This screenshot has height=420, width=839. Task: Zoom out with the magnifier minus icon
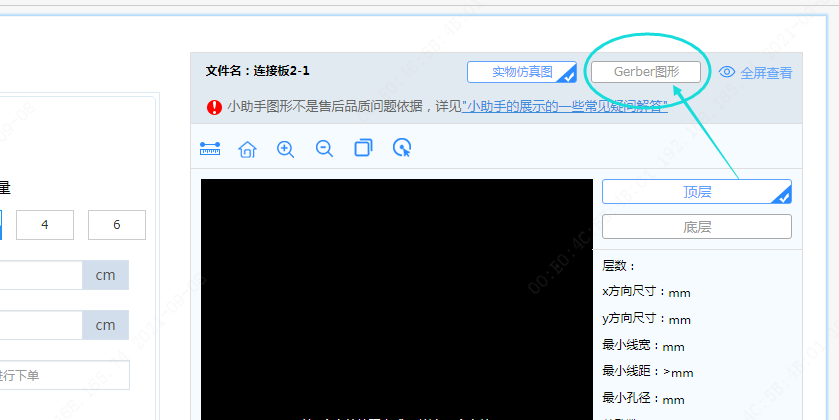point(324,149)
